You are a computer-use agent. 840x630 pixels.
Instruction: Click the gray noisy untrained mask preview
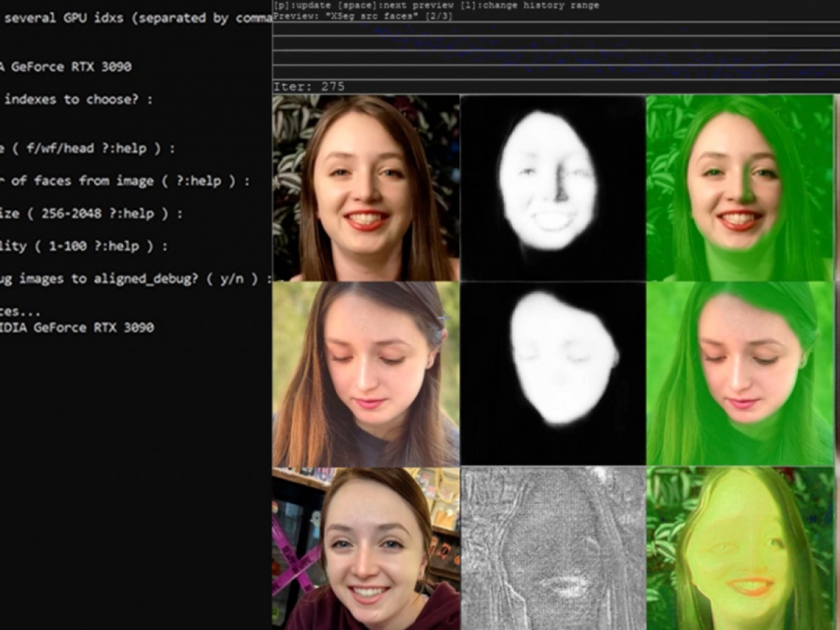point(553,549)
